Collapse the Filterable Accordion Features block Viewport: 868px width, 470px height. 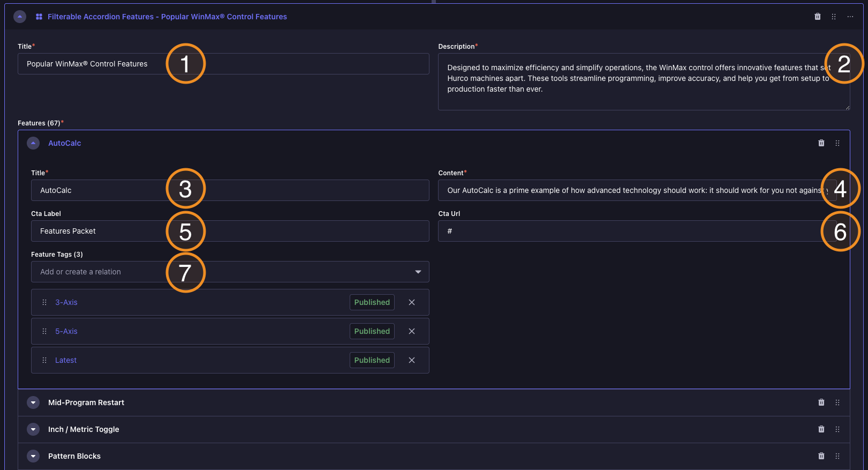(20, 17)
